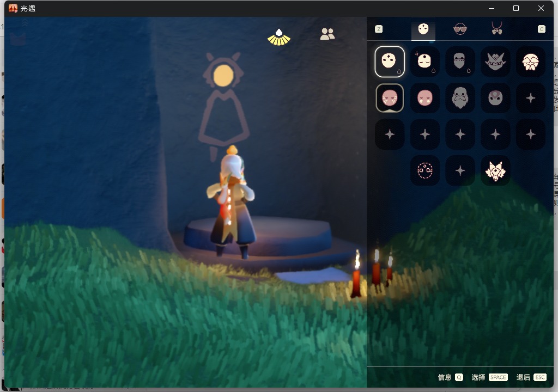The width and height of the screenshot is (558, 392).
Task: Choose the white mask with sparkle mark
Action: click(x=424, y=62)
